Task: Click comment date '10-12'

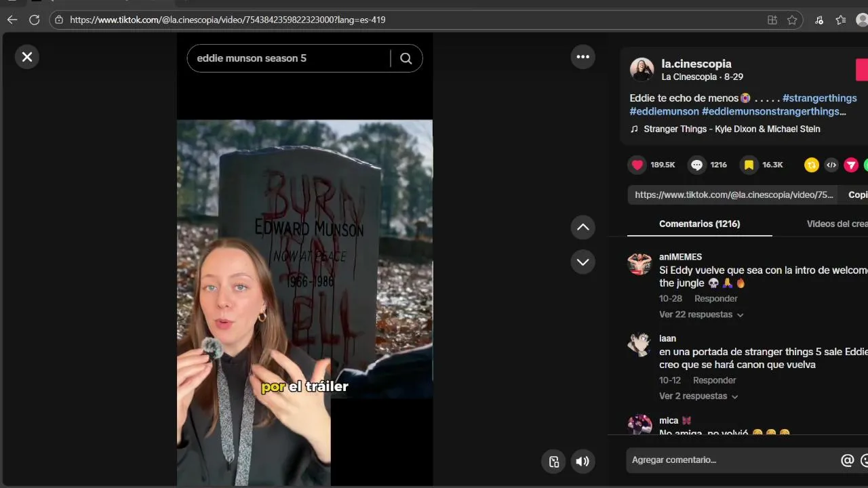Action: tap(670, 380)
